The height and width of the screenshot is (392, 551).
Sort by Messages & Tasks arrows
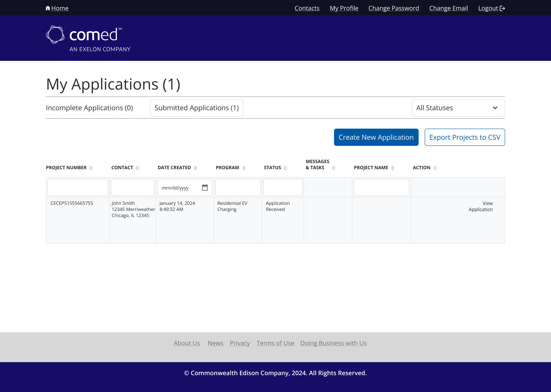click(334, 168)
